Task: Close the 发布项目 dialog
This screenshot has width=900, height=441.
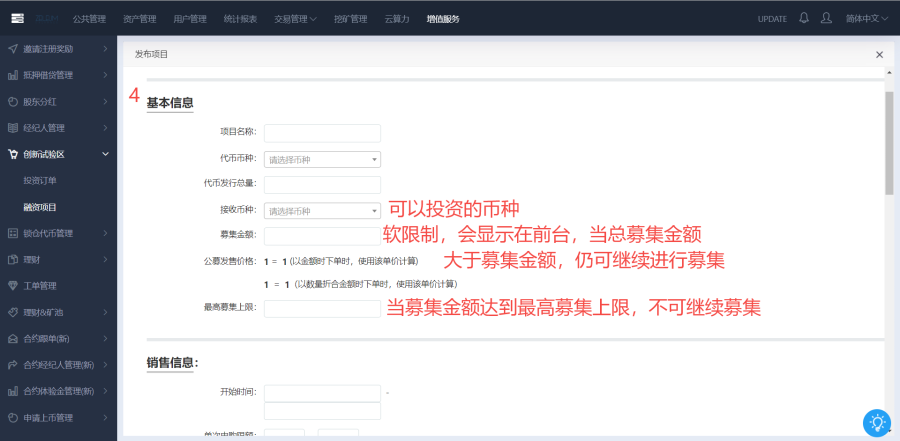Action: pos(879,55)
